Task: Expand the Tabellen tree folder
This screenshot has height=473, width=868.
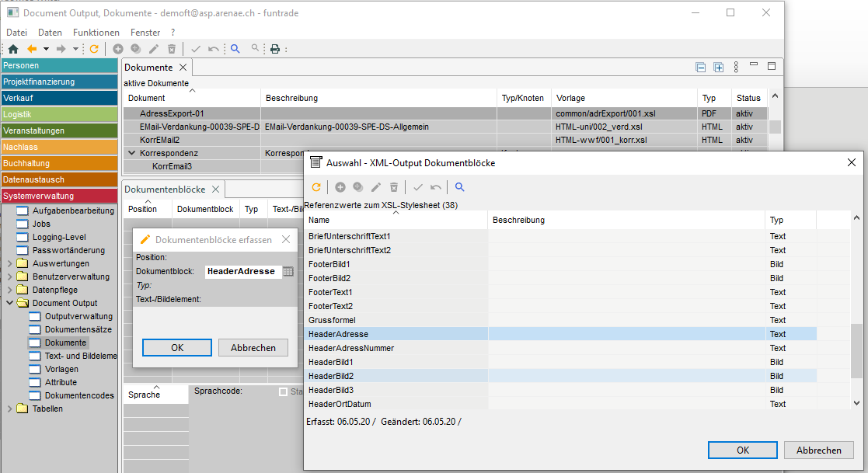Action: (9, 409)
